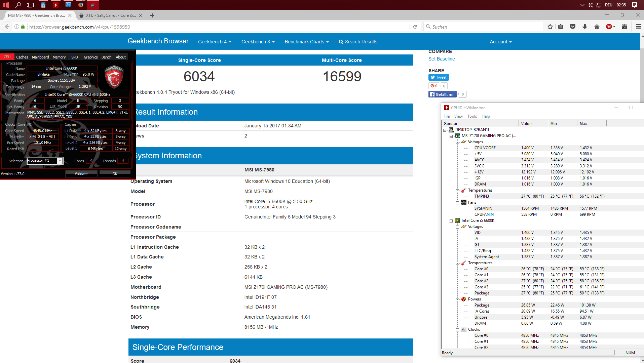Collapse Intel Core i5 6600K node

(451, 221)
